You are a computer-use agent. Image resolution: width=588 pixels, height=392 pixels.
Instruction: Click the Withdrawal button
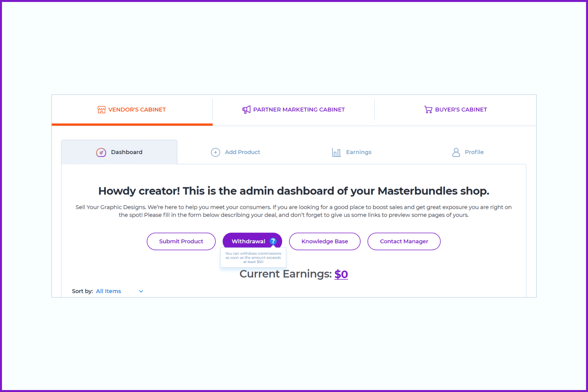tap(252, 241)
